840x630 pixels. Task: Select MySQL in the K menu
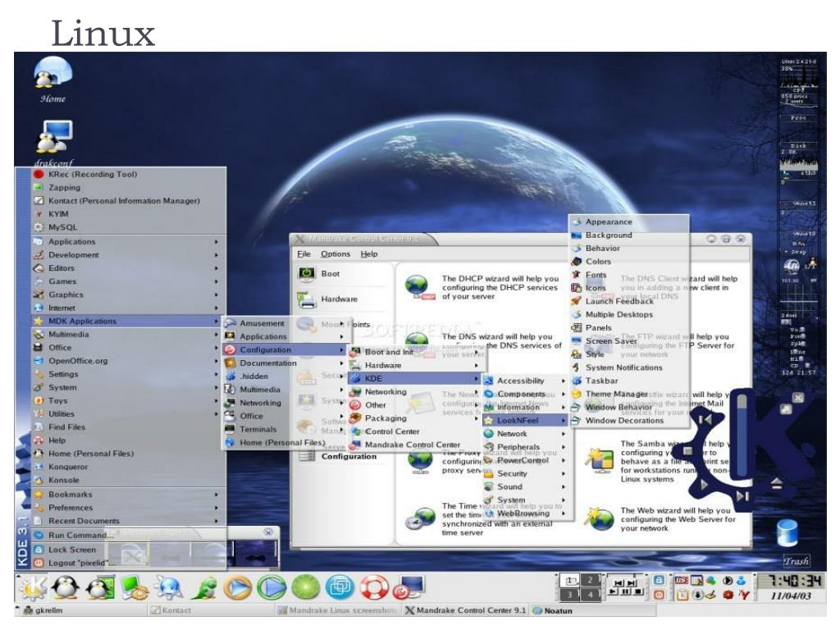click(129, 227)
